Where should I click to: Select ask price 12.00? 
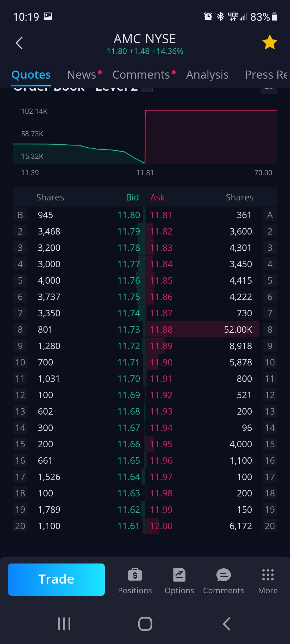(x=161, y=526)
